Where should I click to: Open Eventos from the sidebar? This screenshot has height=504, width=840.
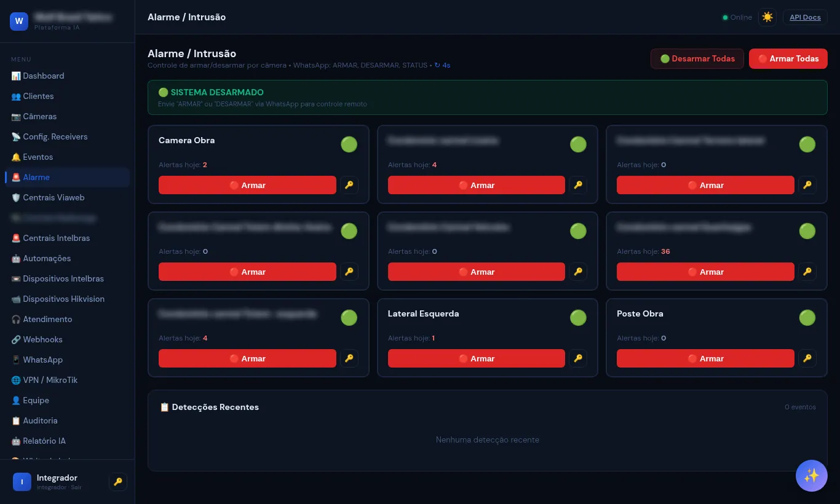pos(67,157)
